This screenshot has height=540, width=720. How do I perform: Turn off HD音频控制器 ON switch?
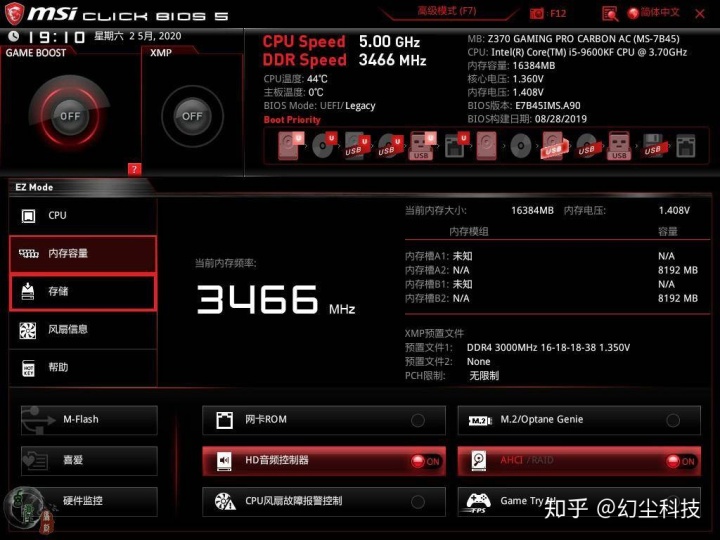(425, 461)
